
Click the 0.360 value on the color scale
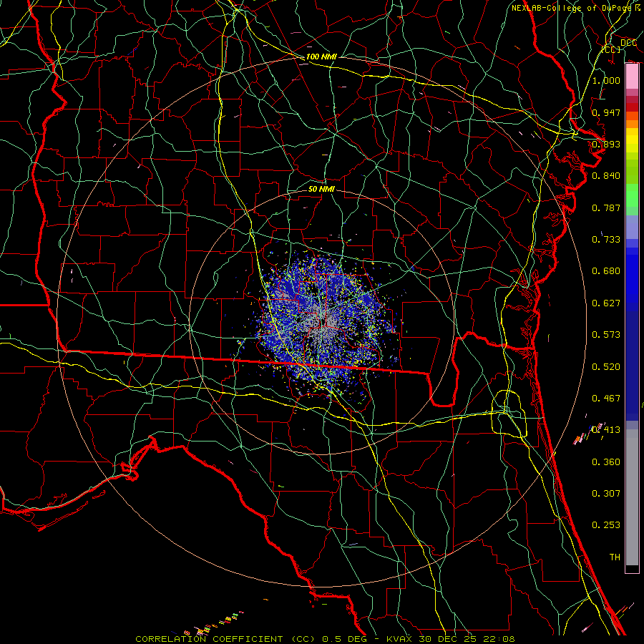click(606, 462)
